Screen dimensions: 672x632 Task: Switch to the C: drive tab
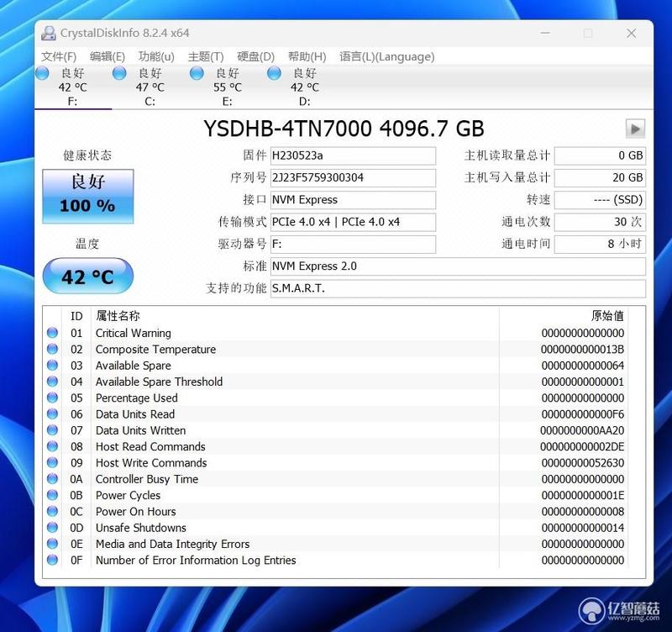150,87
